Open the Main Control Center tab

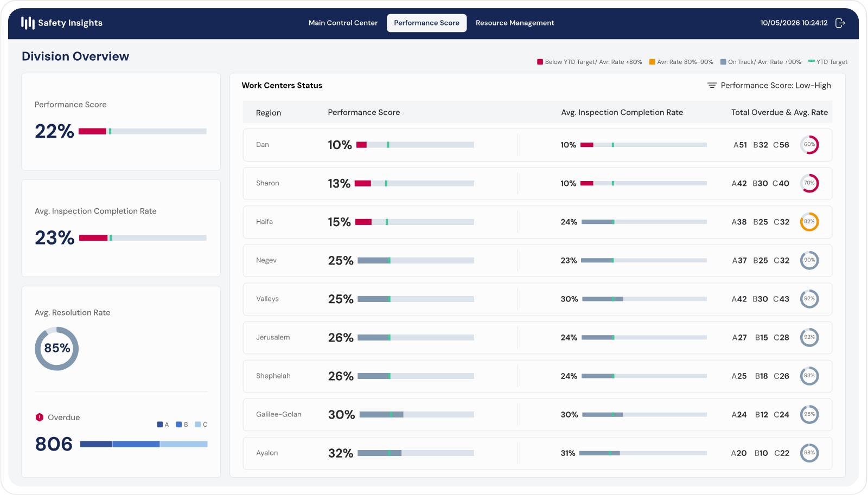343,23
